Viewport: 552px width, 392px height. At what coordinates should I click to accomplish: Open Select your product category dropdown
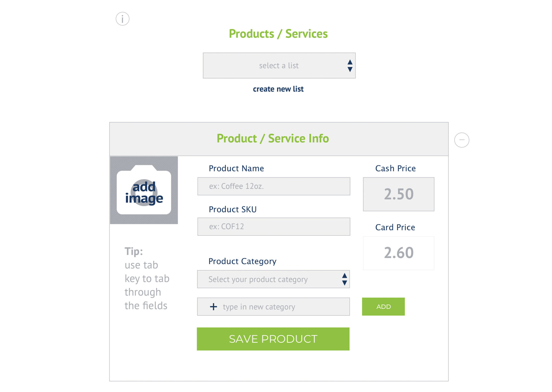tap(273, 279)
